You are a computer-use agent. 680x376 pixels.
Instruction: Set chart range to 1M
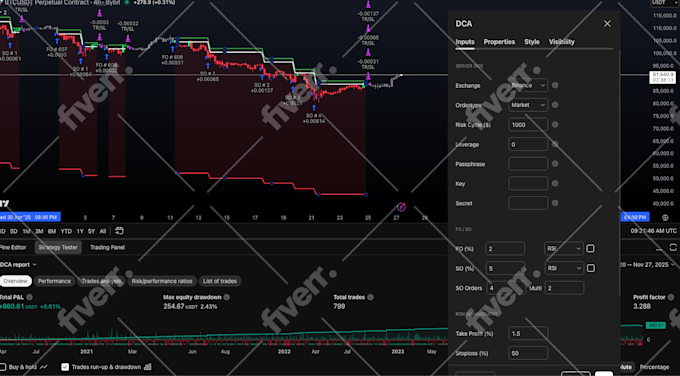point(26,231)
